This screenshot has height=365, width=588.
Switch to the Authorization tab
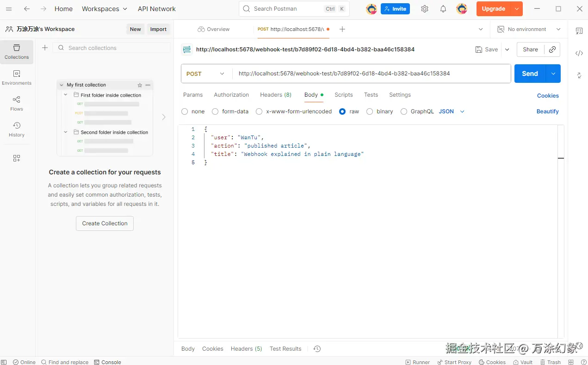coord(231,95)
